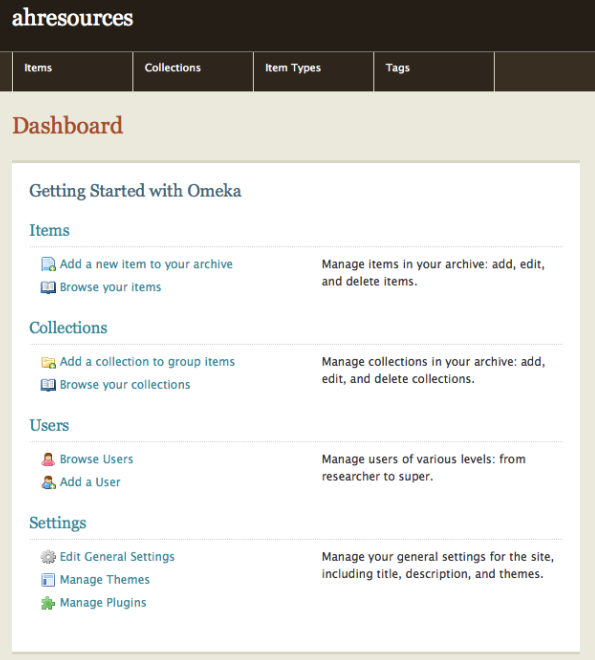Viewport: 595px width, 660px height.
Task: Click the folder icon for adding a collection
Action: (x=48, y=362)
